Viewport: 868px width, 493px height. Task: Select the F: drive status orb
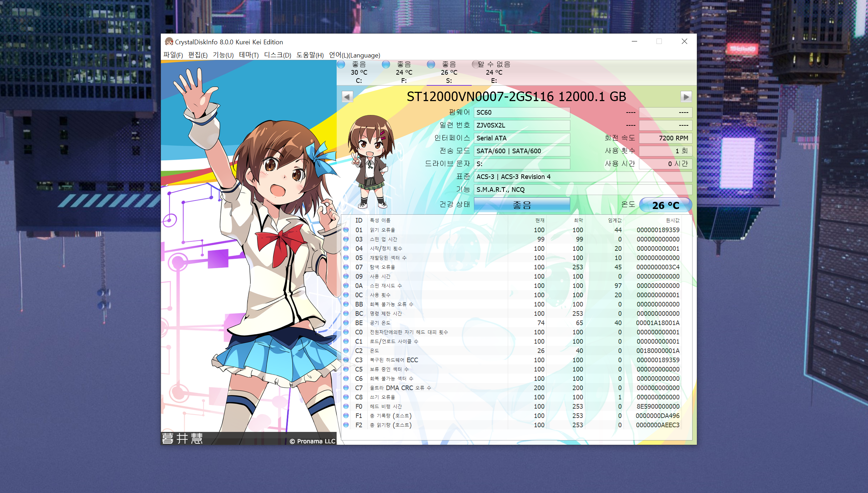click(386, 65)
